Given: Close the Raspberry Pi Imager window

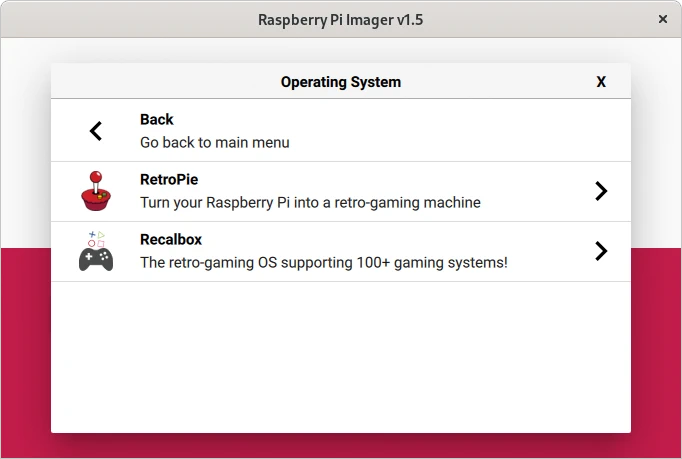Looking at the screenshot, I should coord(662,19).
